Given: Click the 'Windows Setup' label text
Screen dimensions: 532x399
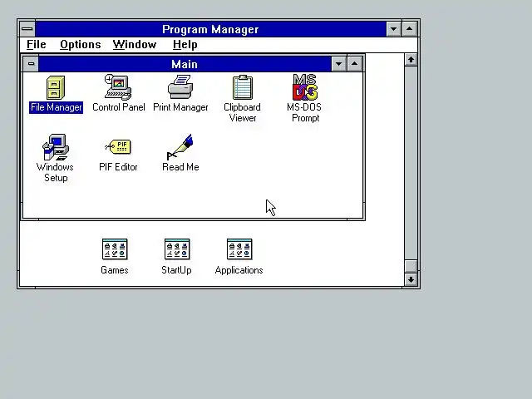Looking at the screenshot, I should click(55, 172).
